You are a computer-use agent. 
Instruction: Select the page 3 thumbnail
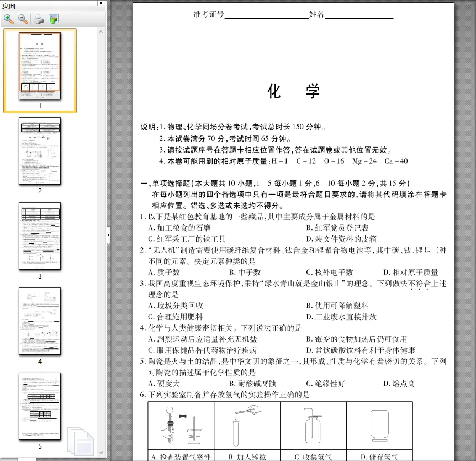(x=39, y=236)
